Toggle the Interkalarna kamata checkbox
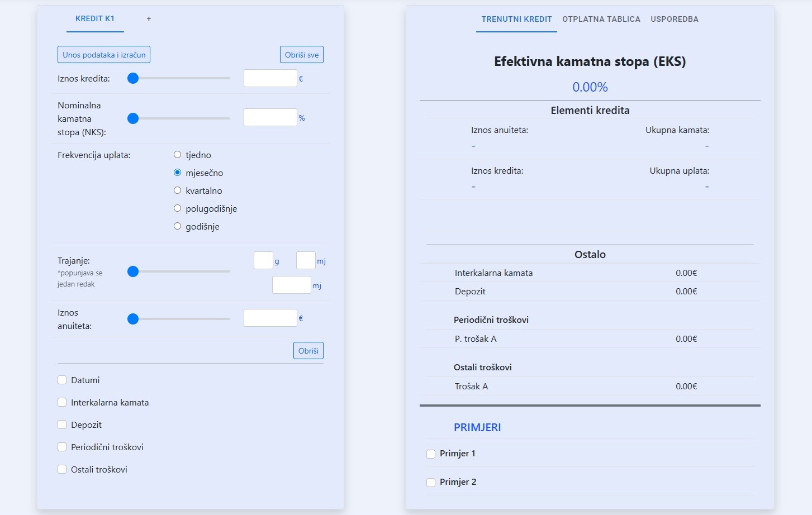This screenshot has height=515, width=812. coord(62,403)
